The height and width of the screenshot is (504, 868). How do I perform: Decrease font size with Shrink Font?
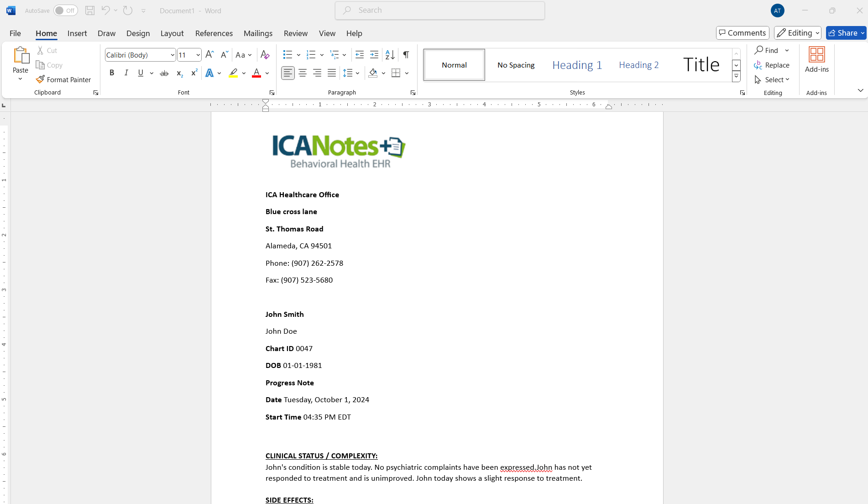[224, 55]
